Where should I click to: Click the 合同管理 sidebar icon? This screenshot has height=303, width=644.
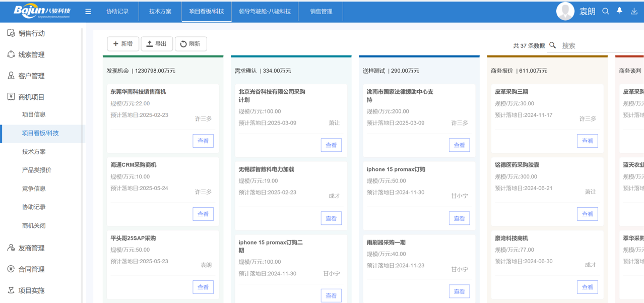click(x=10, y=269)
